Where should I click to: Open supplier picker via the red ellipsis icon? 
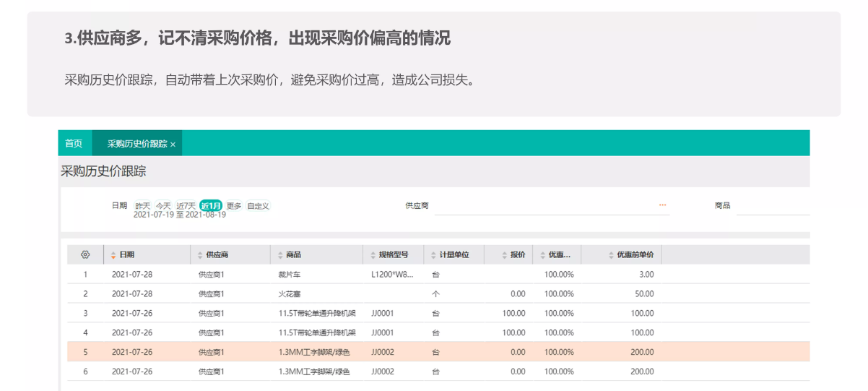coord(662,206)
